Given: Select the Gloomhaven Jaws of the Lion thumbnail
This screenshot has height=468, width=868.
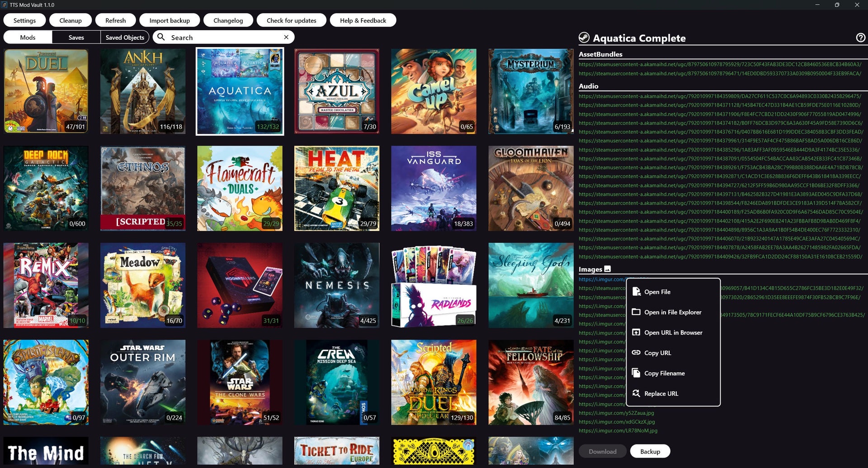Looking at the screenshot, I should [531, 188].
